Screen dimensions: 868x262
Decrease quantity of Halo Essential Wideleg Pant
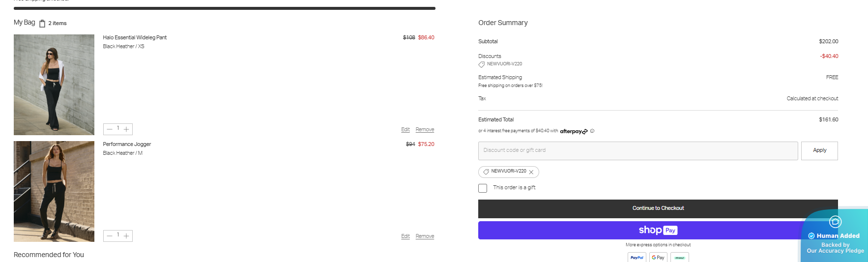pyautogui.click(x=110, y=129)
